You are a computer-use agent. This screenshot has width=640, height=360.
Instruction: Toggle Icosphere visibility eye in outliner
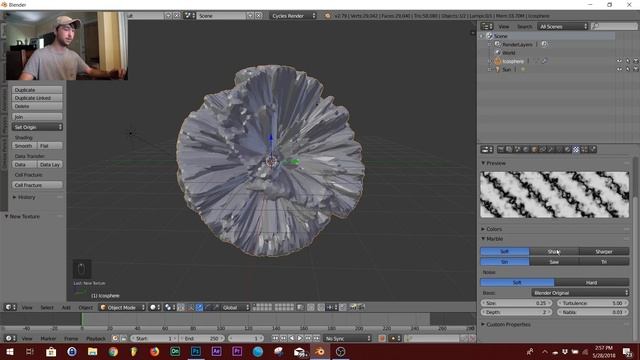[619, 61]
